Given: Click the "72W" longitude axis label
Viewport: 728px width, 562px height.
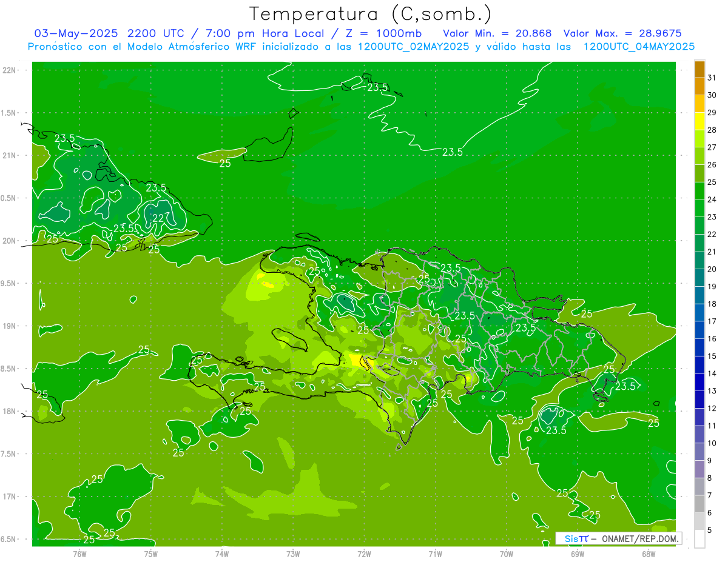Looking at the screenshot, I should coord(364,553).
